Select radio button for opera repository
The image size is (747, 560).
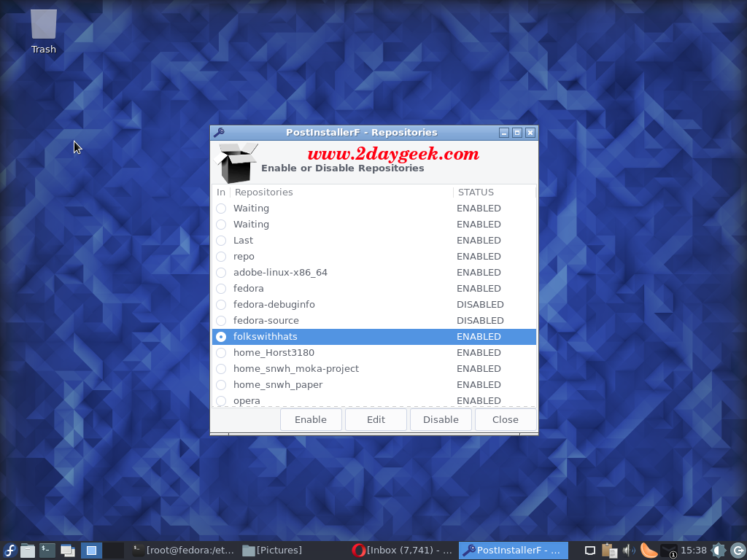221,401
